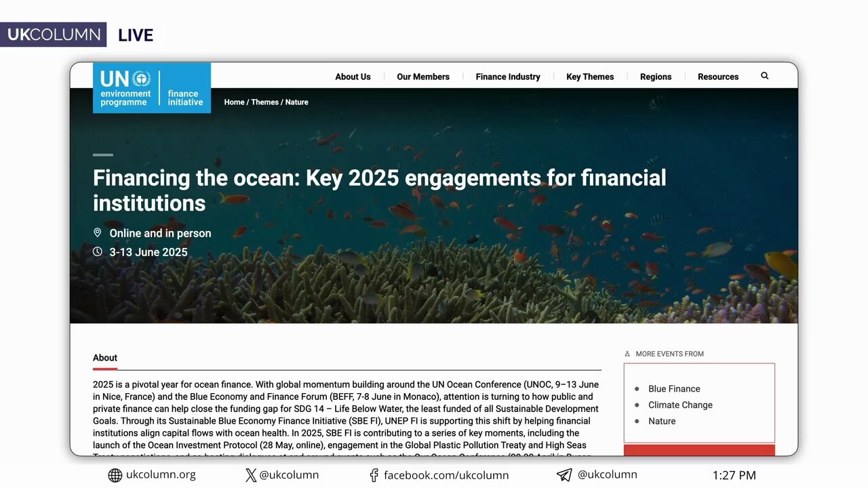The image size is (868, 488).
Task: Open the Climate Change events link
Action: [680, 405]
